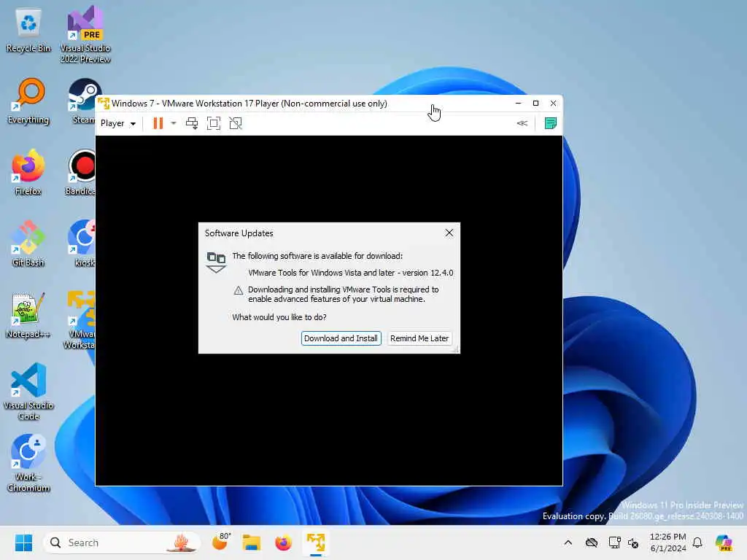Click the software download icon in dialog

pos(216,262)
